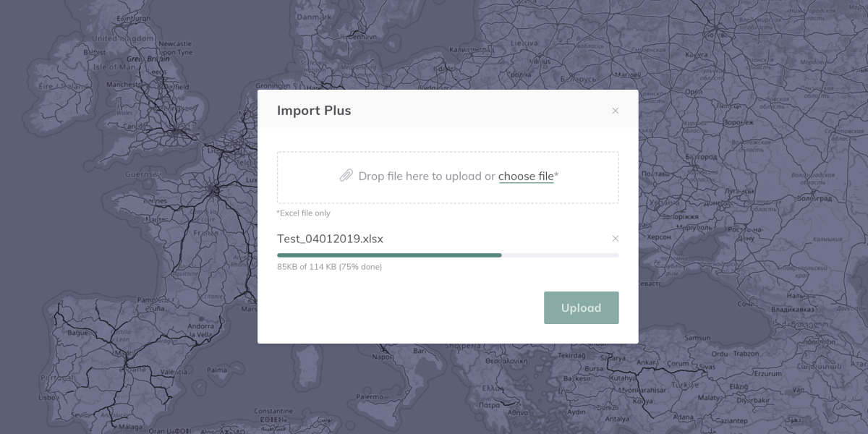Screen dimensions: 868x434
Task: Click Palma label on the map
Action: (216, 369)
